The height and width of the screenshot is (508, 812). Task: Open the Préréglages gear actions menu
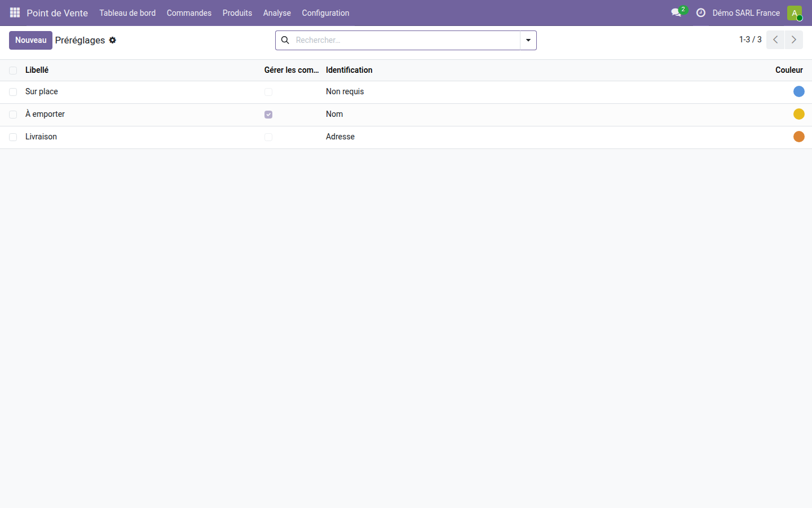pos(113,40)
